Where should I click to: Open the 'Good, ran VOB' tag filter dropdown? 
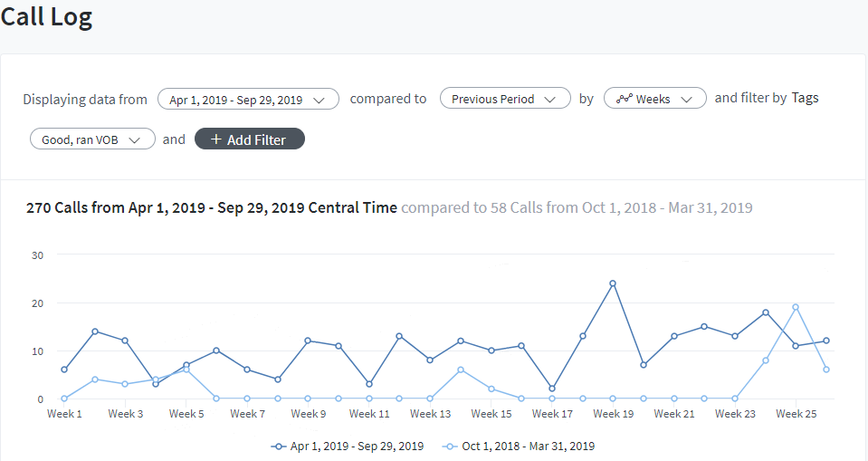tap(92, 139)
